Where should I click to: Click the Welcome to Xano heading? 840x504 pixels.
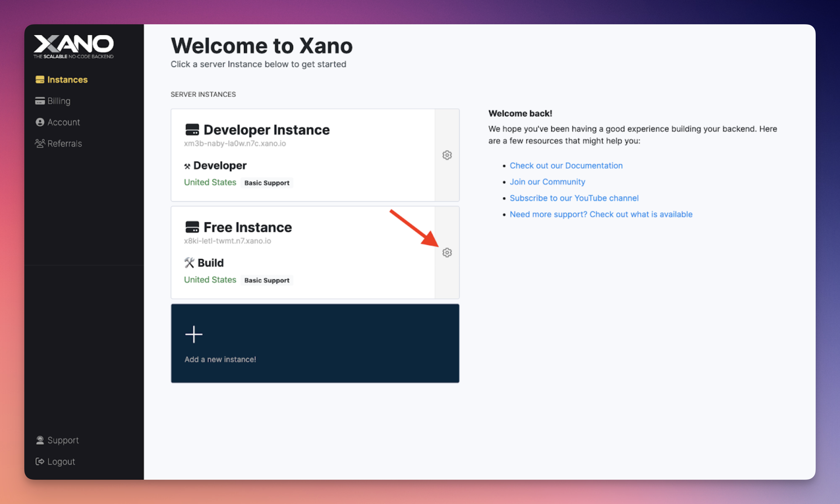coord(261,46)
